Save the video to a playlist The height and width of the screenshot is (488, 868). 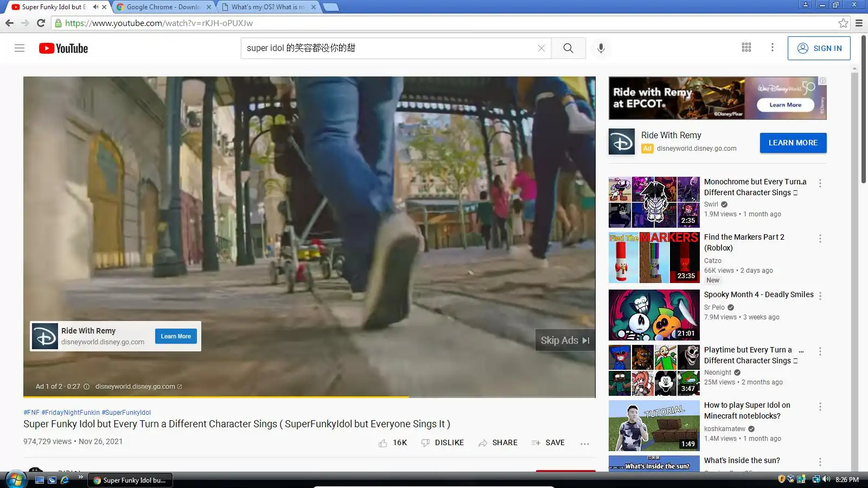[x=548, y=442]
